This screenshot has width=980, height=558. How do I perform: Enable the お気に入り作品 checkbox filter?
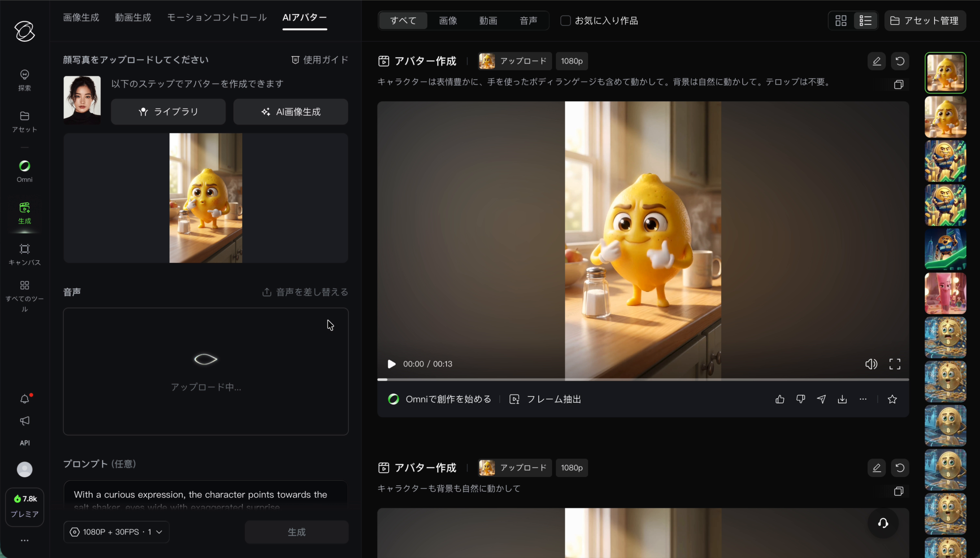[565, 20]
